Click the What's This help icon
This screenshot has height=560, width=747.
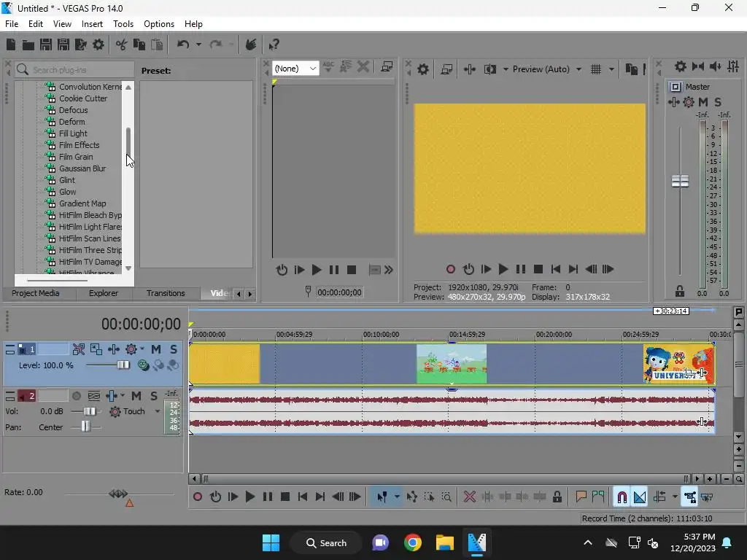(274, 44)
